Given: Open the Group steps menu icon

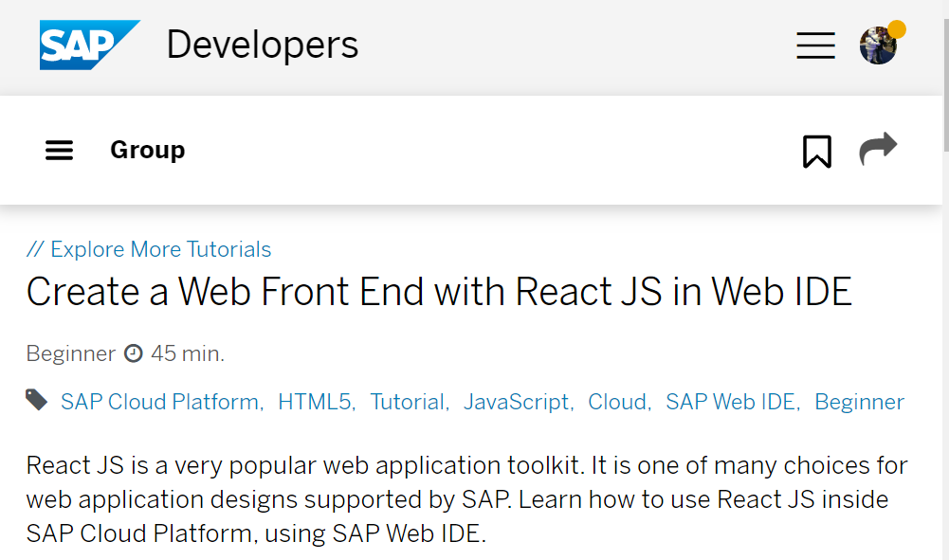Looking at the screenshot, I should 60,150.
